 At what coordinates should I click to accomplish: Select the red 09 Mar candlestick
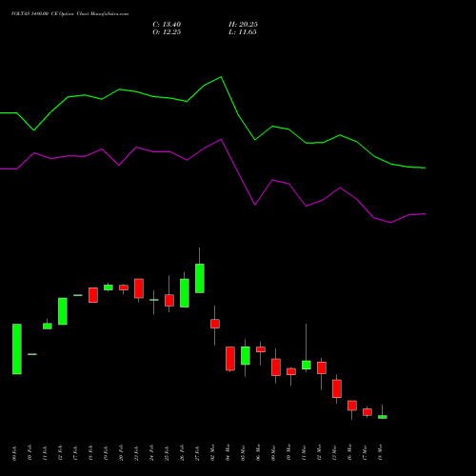point(276,367)
